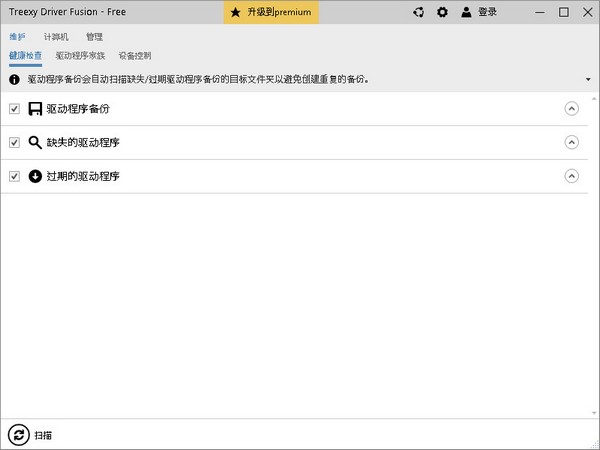Click the floppy disk icon for 驱动程序备份
The image size is (600, 450).
click(x=35, y=109)
